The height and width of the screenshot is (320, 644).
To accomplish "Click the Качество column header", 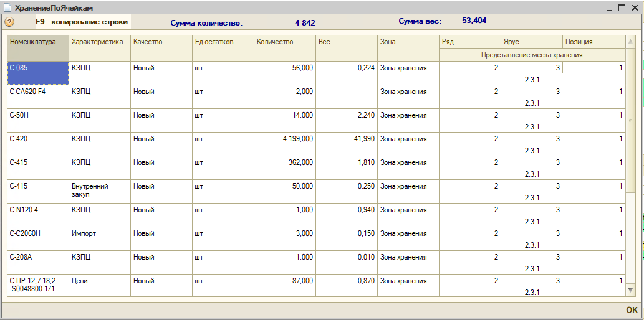I will click(161, 49).
